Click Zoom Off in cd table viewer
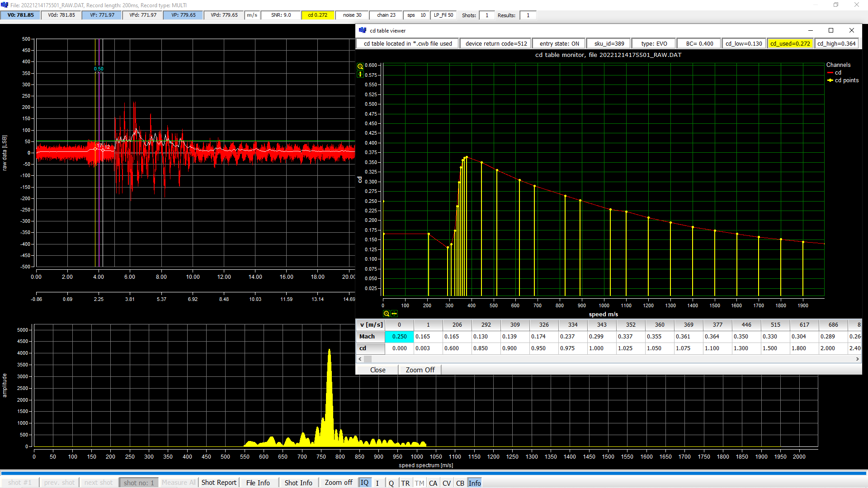 pyautogui.click(x=420, y=370)
